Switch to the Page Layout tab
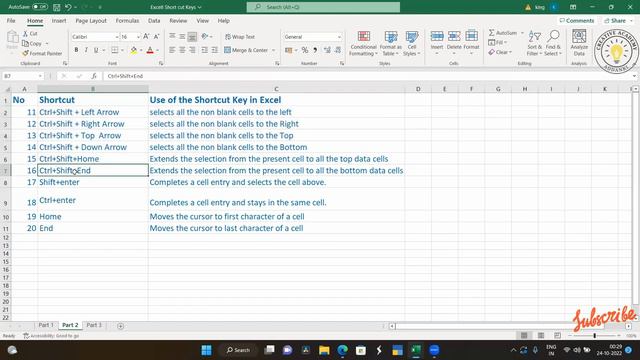Screen dimensions: 640x360 point(91,20)
